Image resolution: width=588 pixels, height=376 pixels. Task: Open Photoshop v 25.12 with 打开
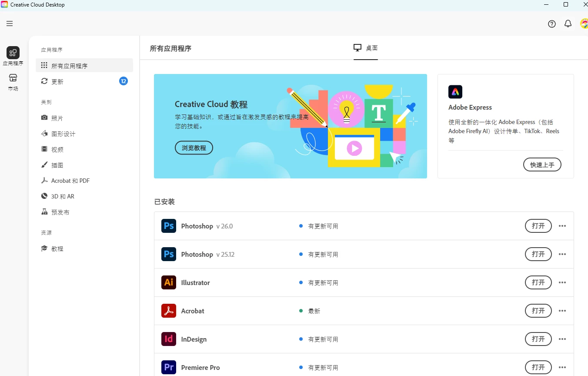click(538, 254)
